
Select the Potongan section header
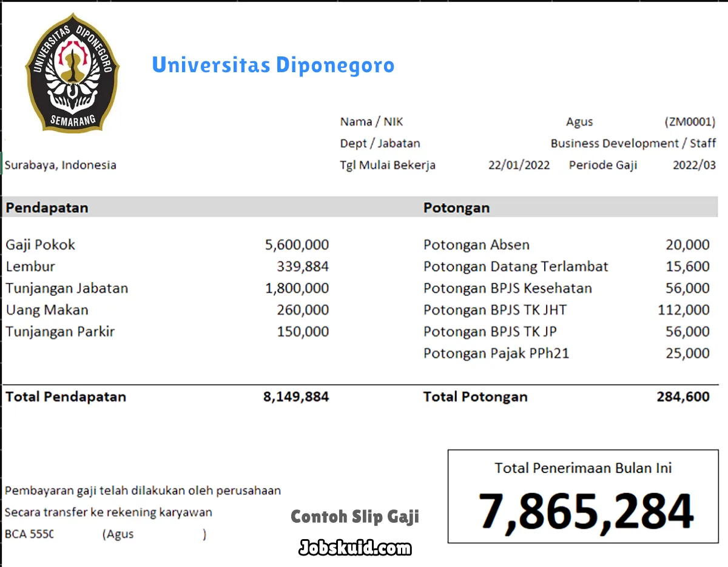[456, 207]
